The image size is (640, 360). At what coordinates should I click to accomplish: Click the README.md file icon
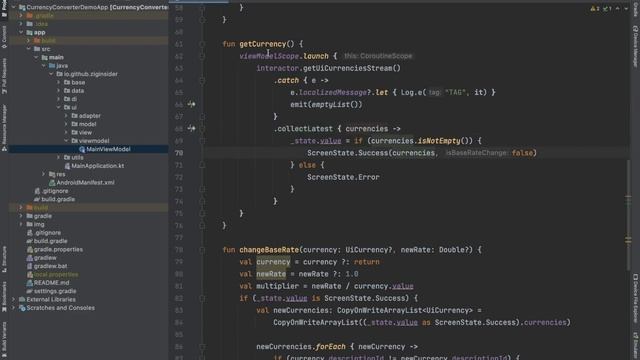tap(29, 283)
